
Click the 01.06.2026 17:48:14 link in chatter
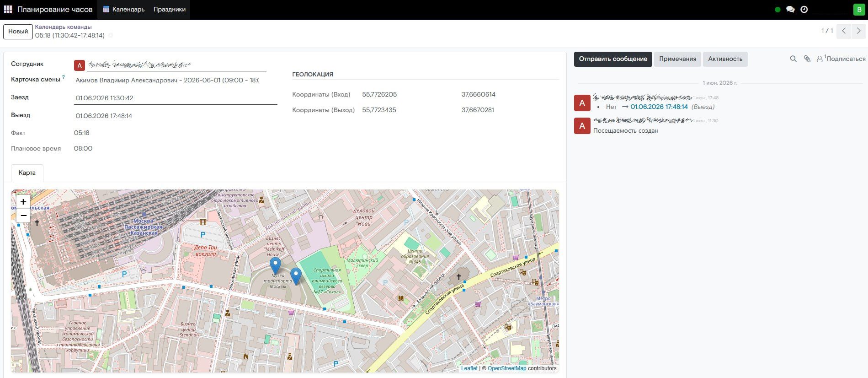tap(659, 107)
